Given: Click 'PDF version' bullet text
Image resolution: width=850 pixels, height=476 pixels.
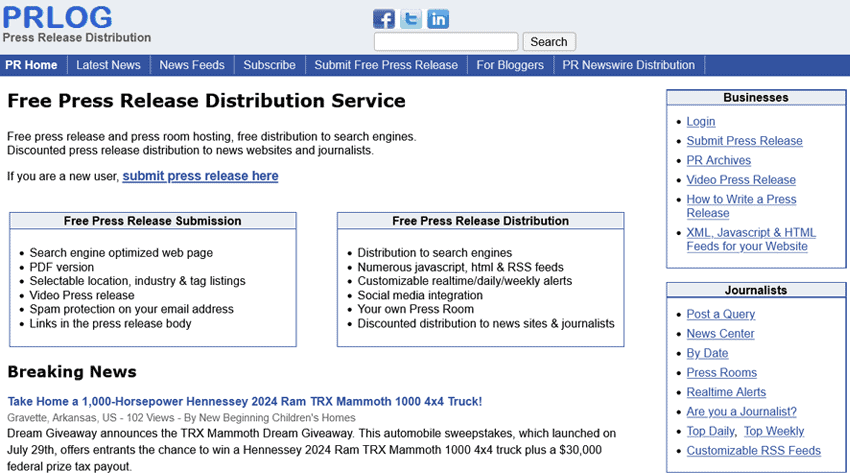Looking at the screenshot, I should [x=62, y=267].
